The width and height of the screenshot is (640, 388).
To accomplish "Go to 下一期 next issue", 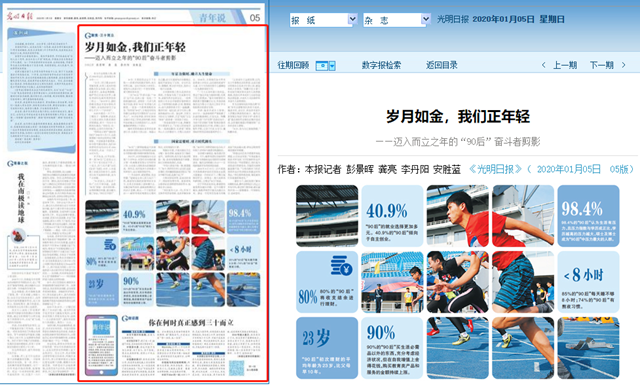I will [x=602, y=65].
